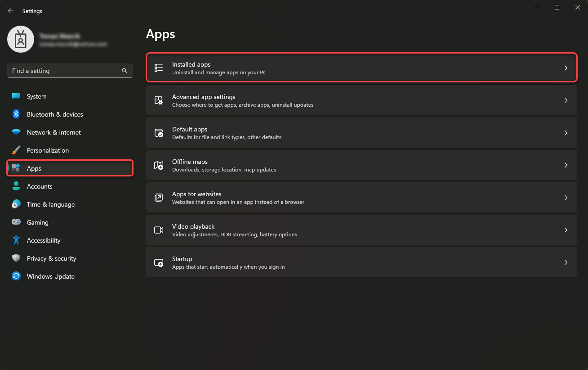Click the Find a setting search box
Screen dimensions: 588x370
tap(70, 71)
